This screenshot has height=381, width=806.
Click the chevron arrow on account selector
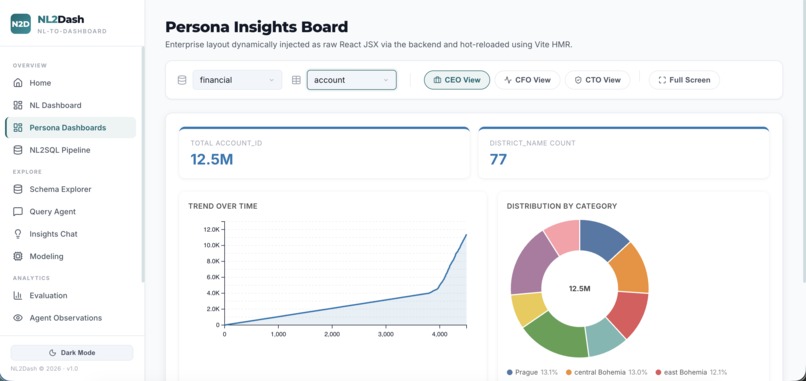[x=386, y=80]
